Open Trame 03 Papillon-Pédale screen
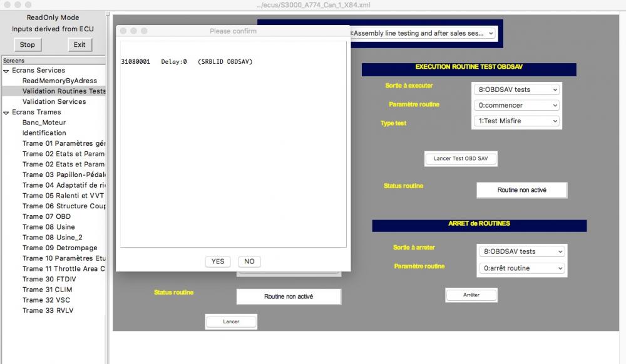 tap(64, 174)
